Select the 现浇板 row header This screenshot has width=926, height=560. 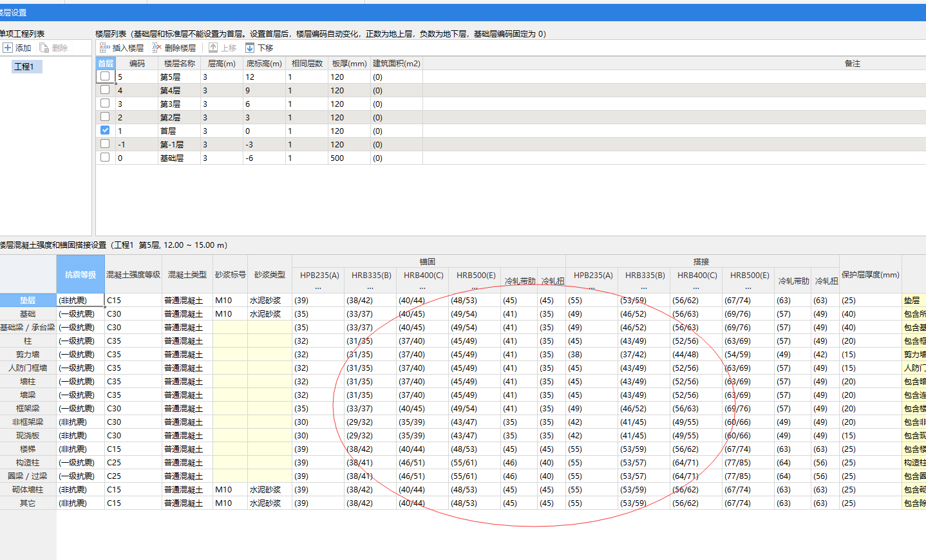[28, 436]
